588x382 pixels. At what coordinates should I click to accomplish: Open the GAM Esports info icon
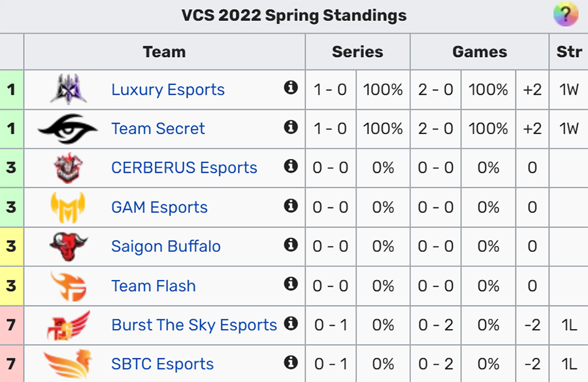(291, 205)
